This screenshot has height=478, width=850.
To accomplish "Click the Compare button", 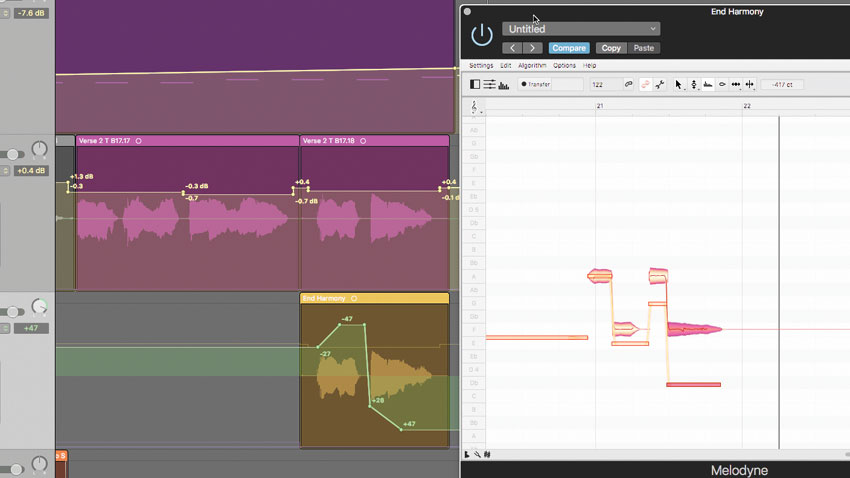I will (569, 48).
